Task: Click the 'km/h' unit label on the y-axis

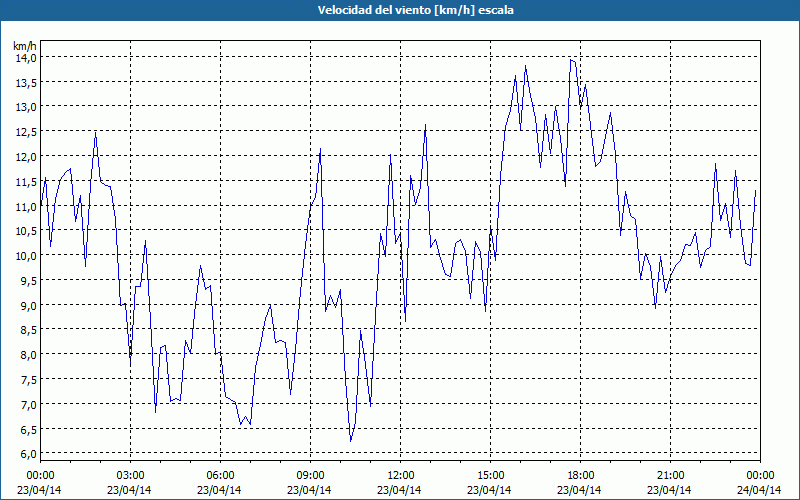Action: pos(24,46)
